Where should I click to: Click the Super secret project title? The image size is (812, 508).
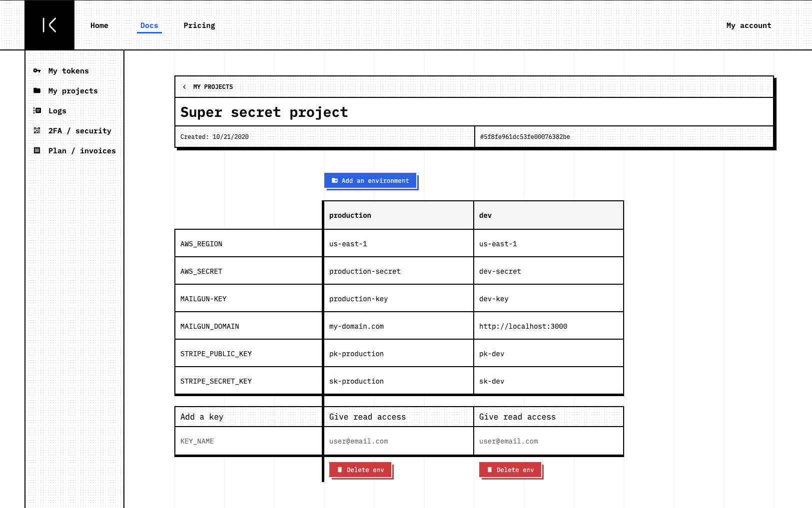coord(264,112)
